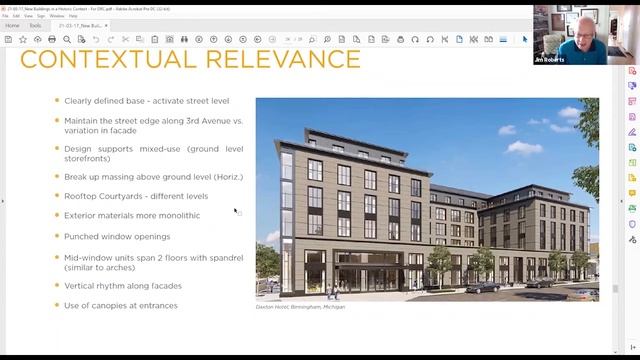Viewport: 640px width, 360px height.
Task: Click 'Use of canopies at entrances' bullet
Action: click(x=121, y=305)
